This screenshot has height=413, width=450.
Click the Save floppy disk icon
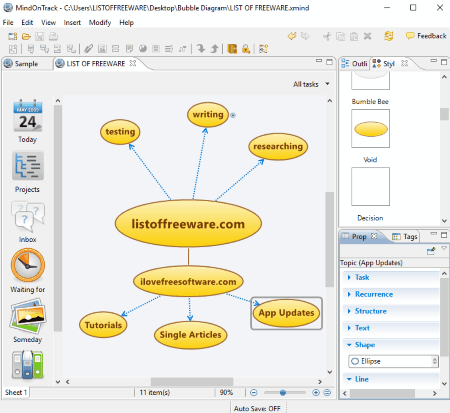[40, 36]
